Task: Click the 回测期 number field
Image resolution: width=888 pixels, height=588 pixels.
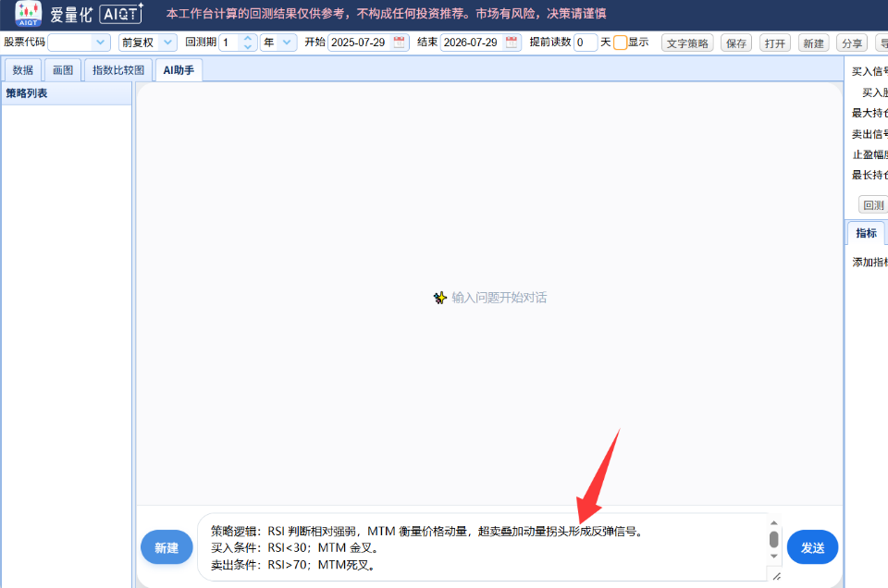Action: pos(230,43)
